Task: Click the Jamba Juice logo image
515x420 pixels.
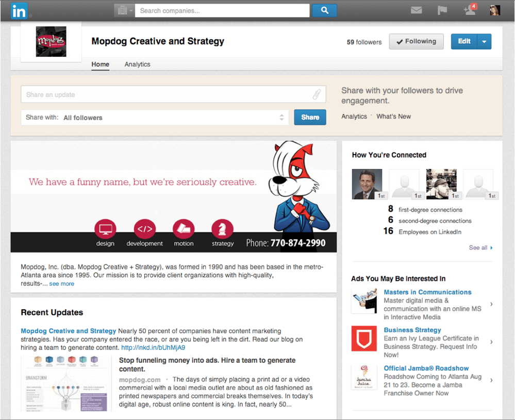Action: point(364,377)
